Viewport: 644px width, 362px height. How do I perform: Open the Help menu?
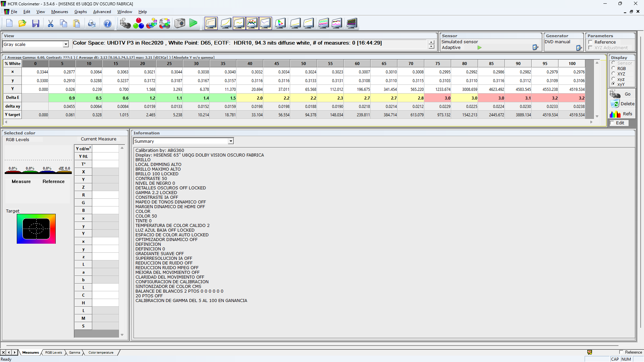tap(143, 11)
